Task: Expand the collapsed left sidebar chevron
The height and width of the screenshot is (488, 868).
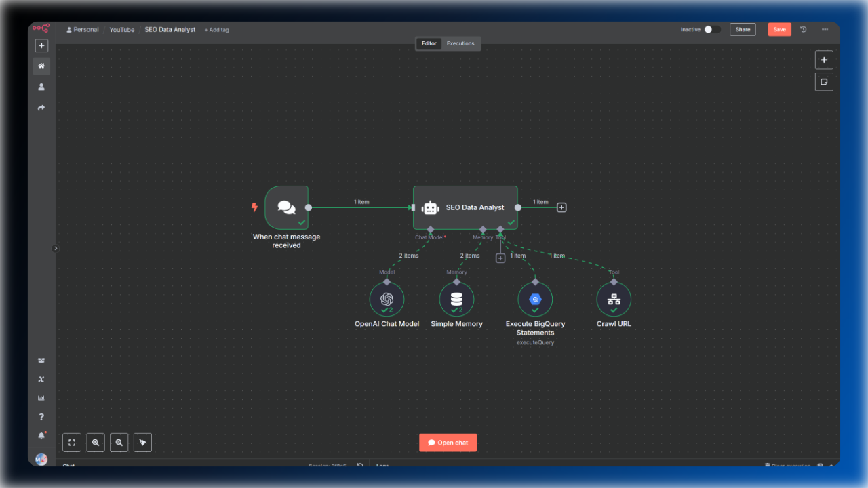Action: (56, 249)
